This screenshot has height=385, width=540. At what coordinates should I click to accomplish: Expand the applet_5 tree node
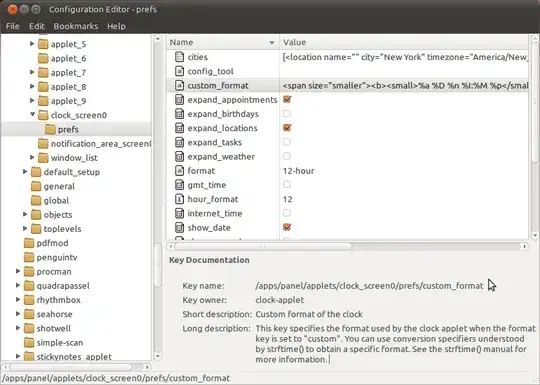[x=32, y=44]
